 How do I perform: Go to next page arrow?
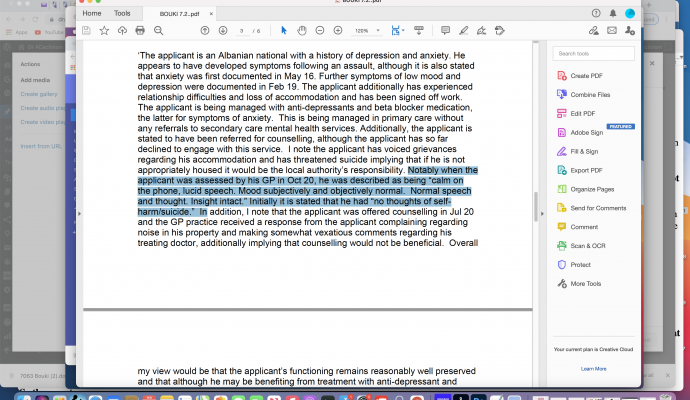[220, 31]
